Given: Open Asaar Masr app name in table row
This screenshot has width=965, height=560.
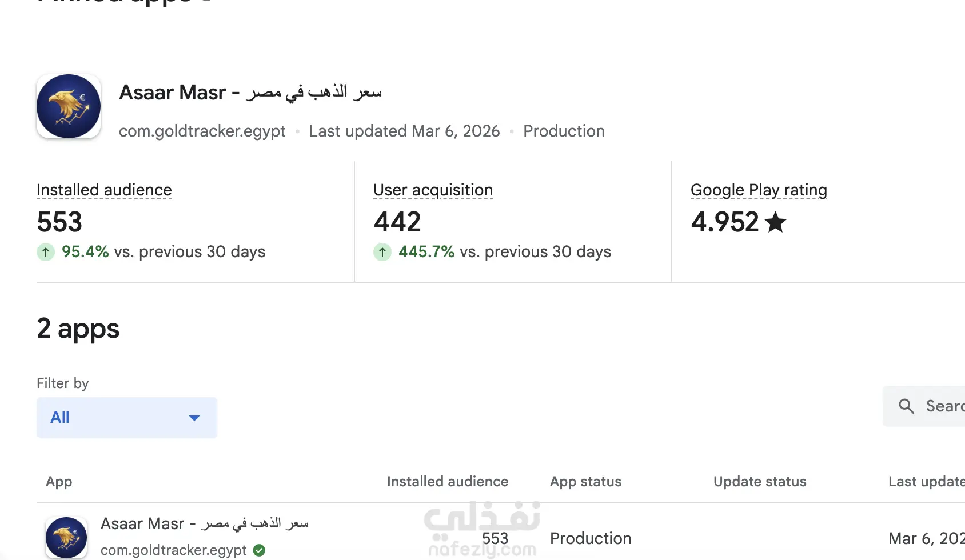Looking at the screenshot, I should 204,523.
